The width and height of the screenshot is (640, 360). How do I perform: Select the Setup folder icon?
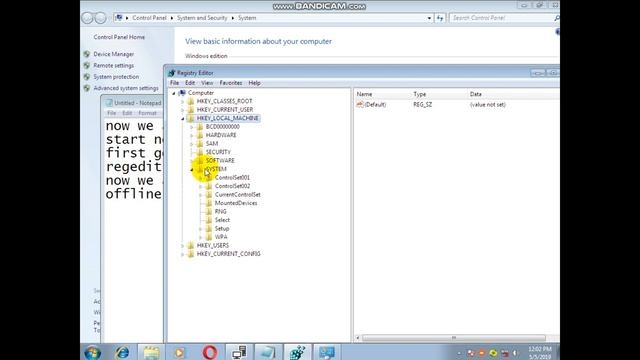(209, 229)
